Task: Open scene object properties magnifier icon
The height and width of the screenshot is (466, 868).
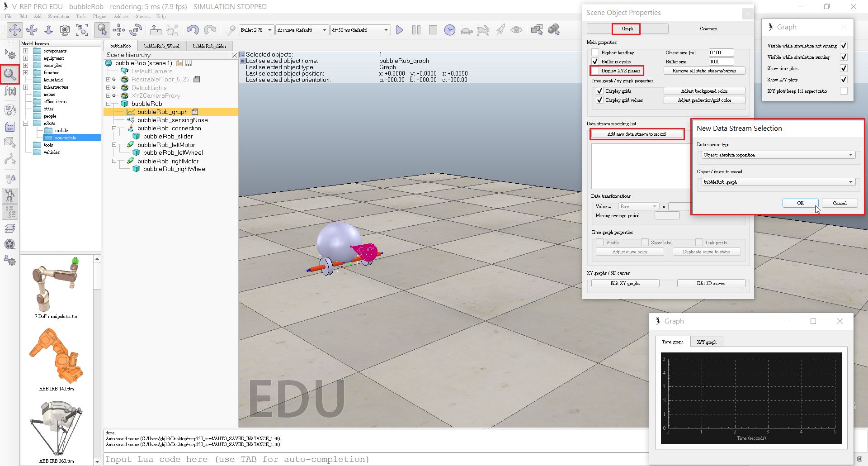Action: point(10,74)
